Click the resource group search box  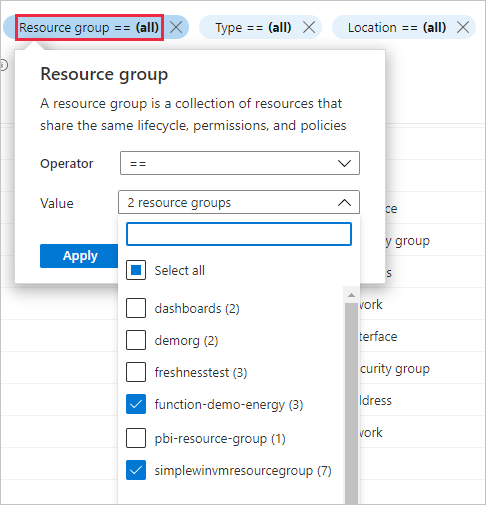239,234
